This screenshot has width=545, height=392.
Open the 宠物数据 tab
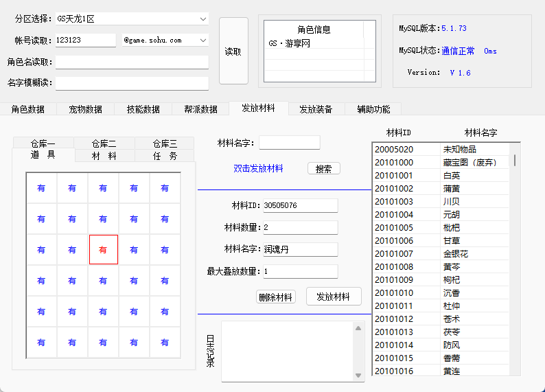click(86, 109)
